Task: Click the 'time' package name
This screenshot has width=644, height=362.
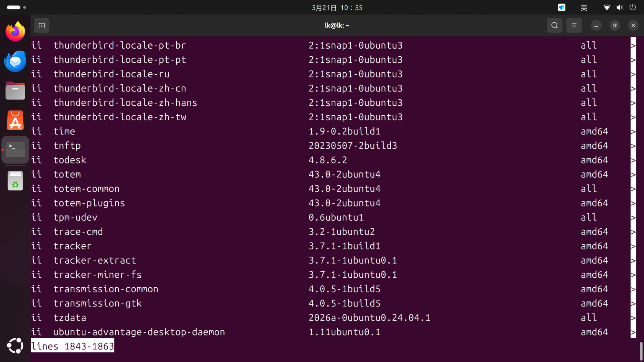Action: (64, 131)
